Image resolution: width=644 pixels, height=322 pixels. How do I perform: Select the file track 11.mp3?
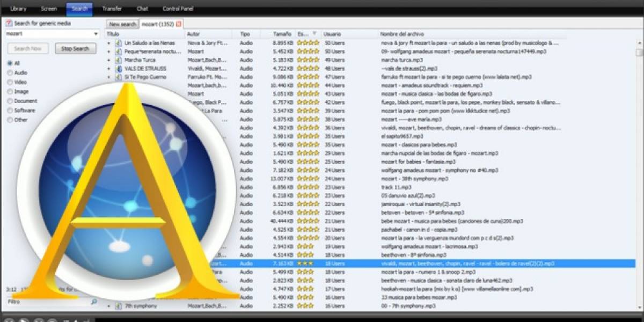coord(396,187)
